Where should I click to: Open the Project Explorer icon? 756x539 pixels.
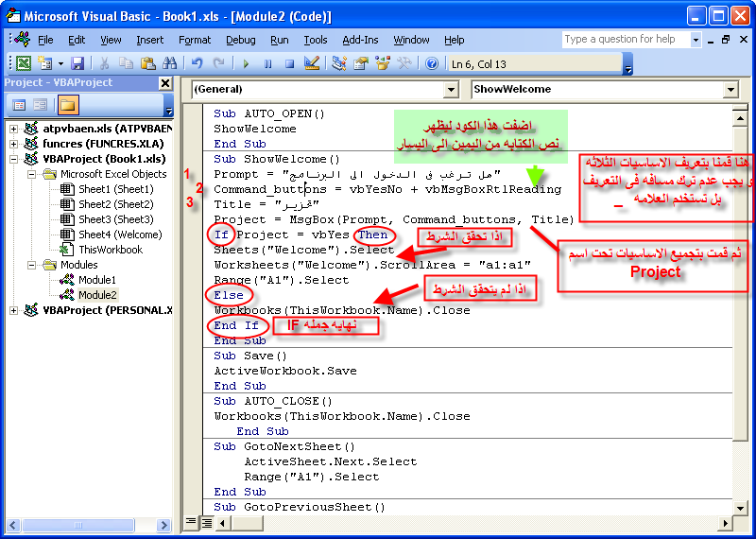(339, 63)
